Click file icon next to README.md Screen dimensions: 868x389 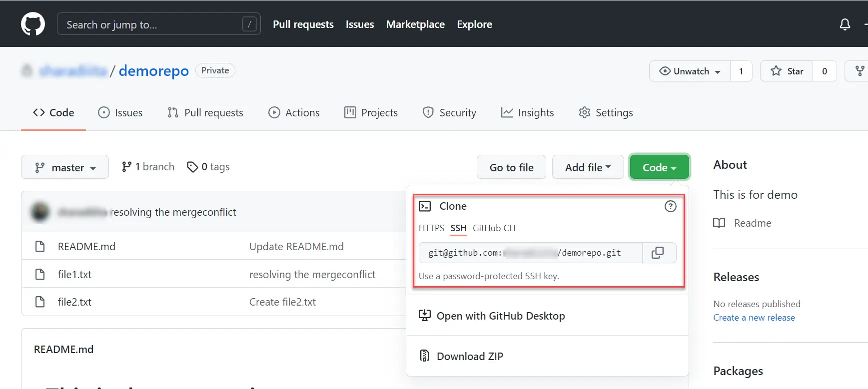click(40, 247)
